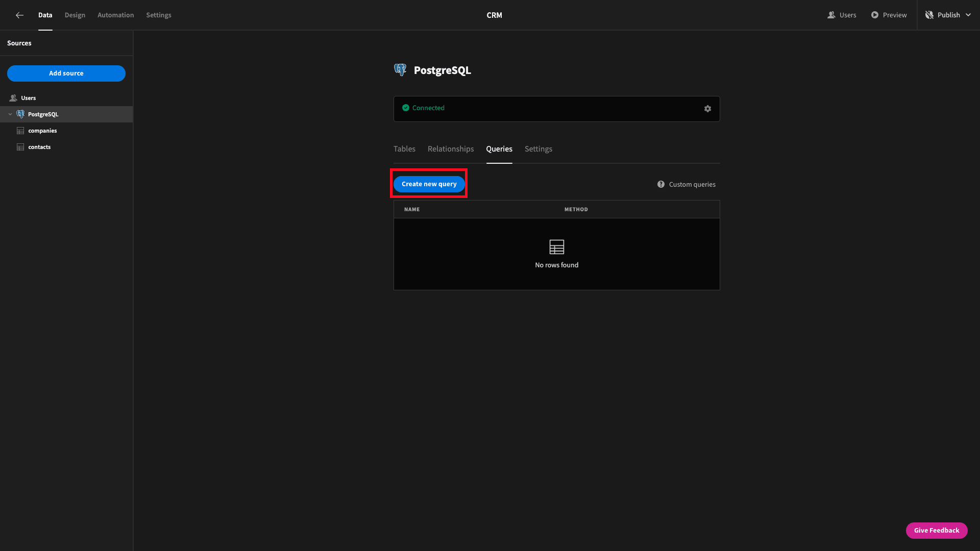Click the PostgreSQL logo beside the heading
This screenshot has height=551, width=980.
pos(400,70)
